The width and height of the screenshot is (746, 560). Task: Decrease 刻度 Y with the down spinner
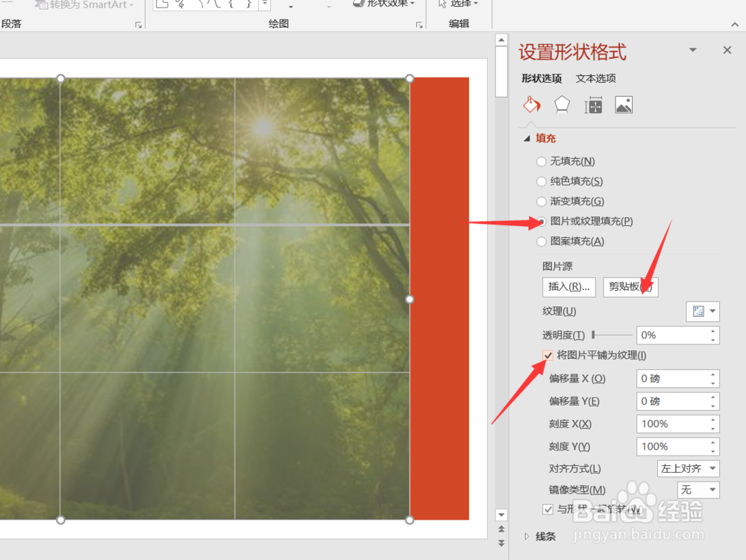[x=712, y=450]
